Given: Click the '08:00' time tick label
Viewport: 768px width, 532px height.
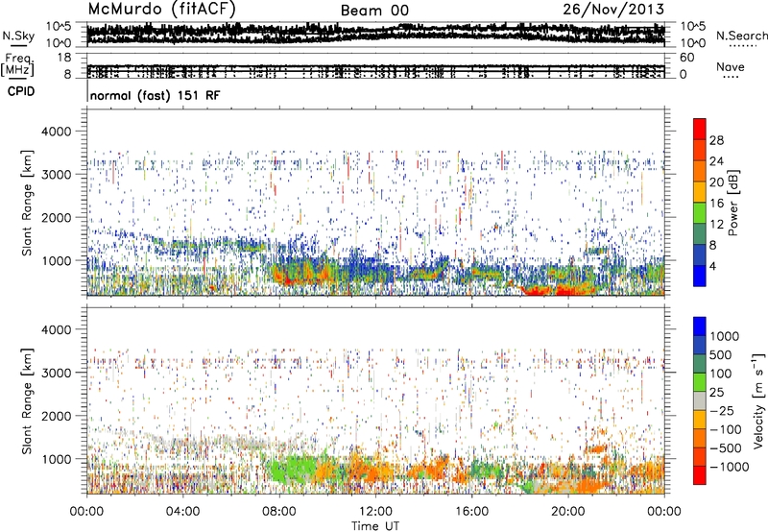Looking at the screenshot, I should (x=278, y=512).
